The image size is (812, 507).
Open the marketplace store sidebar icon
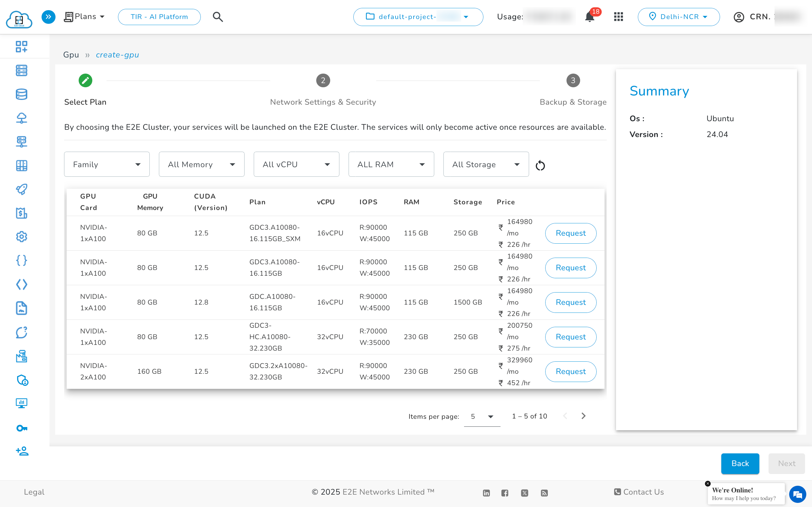tap(22, 356)
